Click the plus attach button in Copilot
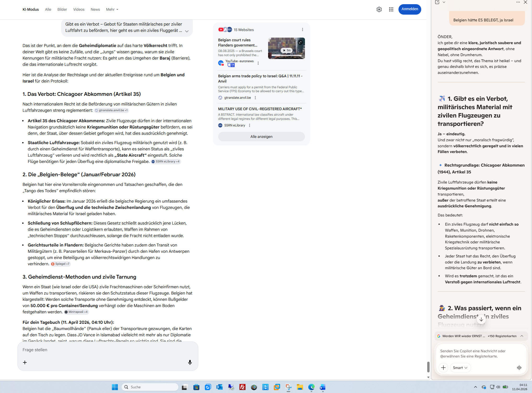Viewport: 532px width, 393px height. (443, 368)
